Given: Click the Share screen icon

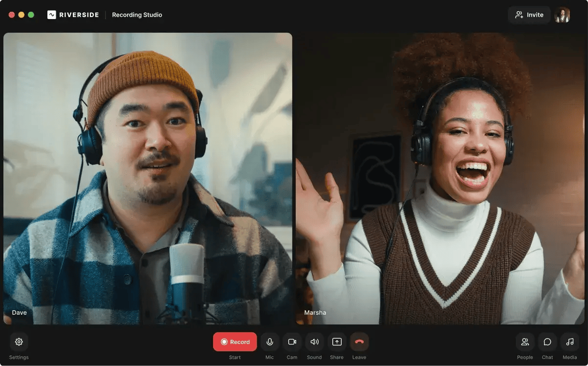Looking at the screenshot, I should pos(337,342).
